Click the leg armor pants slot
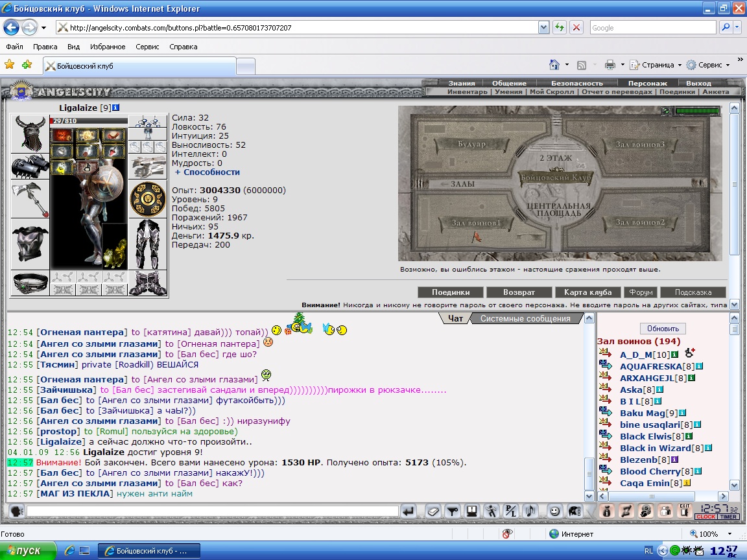747x560 pixels. pos(148,244)
